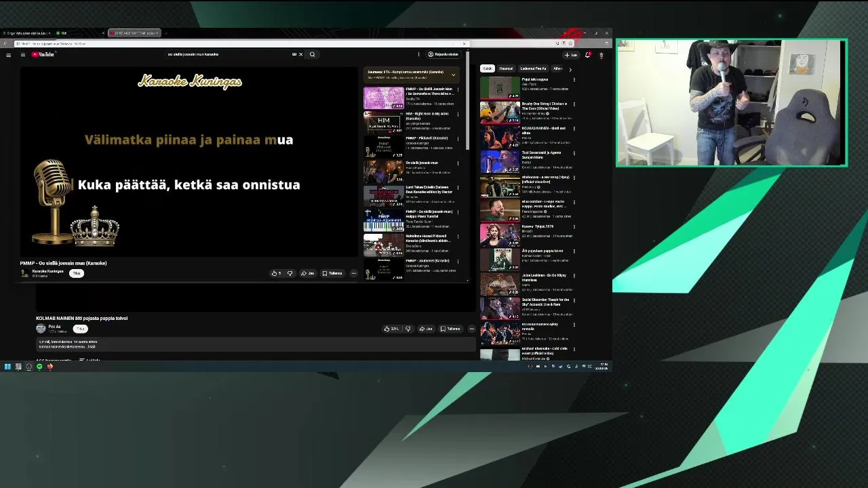The image size is (868, 488).
Task: Open more actions for KOLMAS NAINEN video
Action: point(471,329)
